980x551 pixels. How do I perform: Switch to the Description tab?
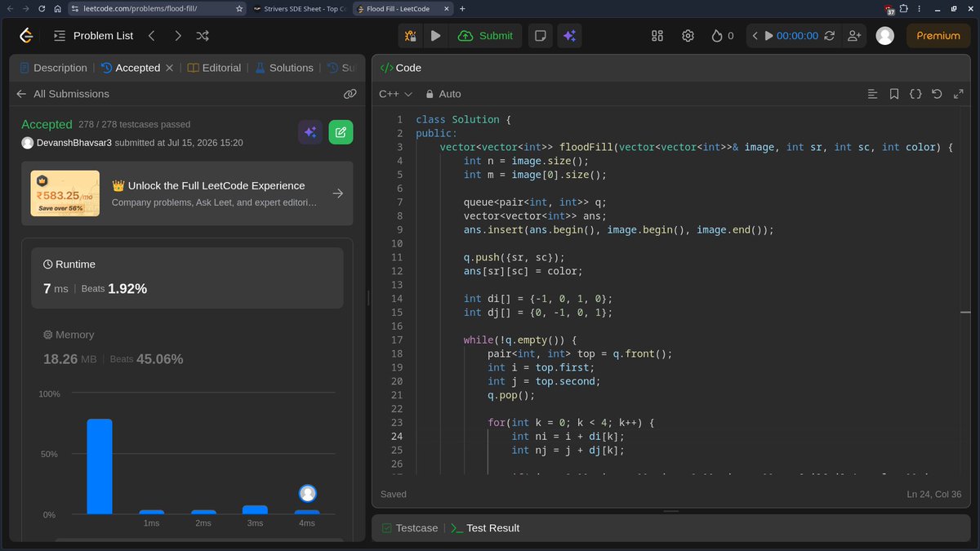(x=53, y=68)
